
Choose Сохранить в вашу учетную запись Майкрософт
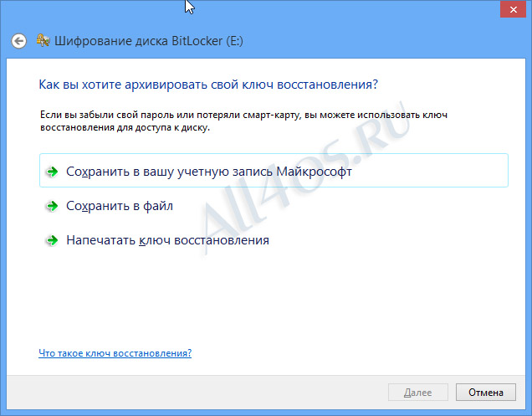click(274, 171)
